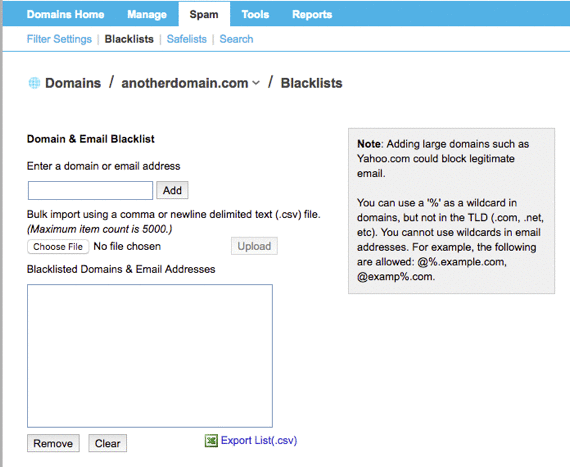Open the Tools tab
The image size is (570, 467).
(x=255, y=15)
